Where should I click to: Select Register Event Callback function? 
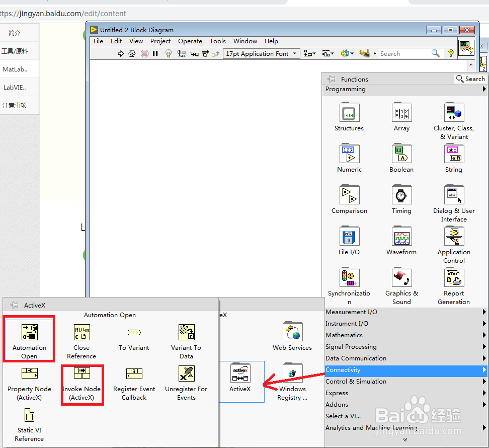tap(134, 384)
